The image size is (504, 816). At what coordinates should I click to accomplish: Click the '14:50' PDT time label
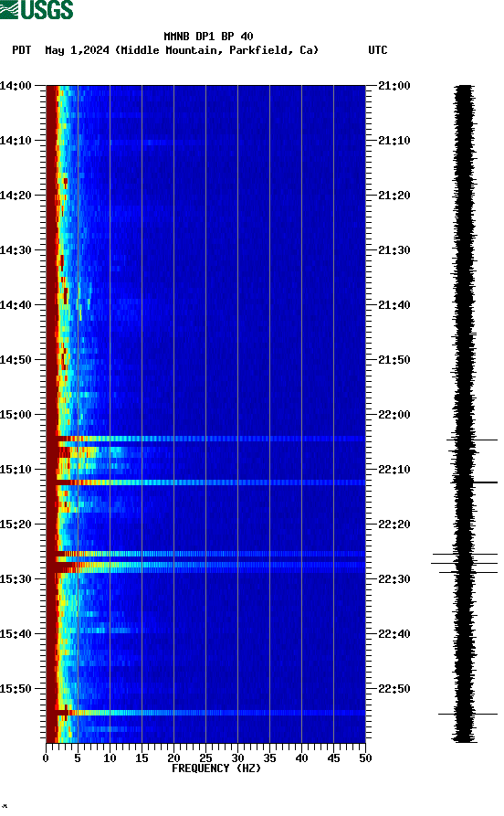[16, 360]
